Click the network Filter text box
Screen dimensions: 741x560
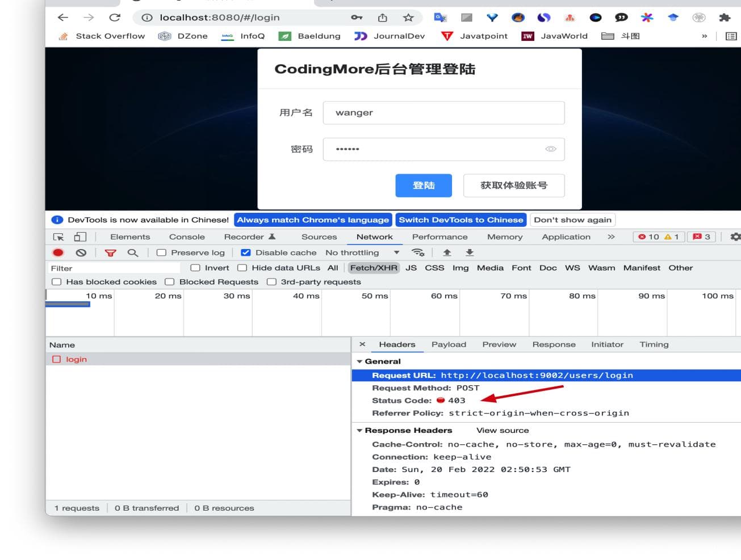pyautogui.click(x=114, y=268)
